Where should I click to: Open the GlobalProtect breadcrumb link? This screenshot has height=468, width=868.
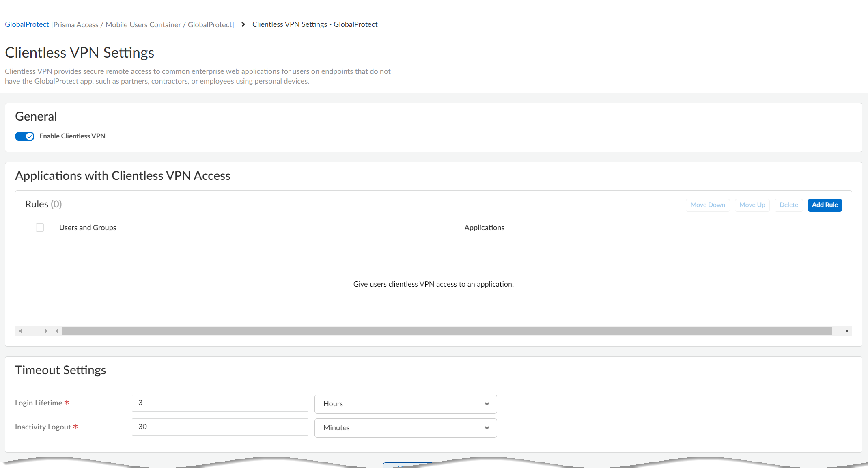click(x=27, y=24)
